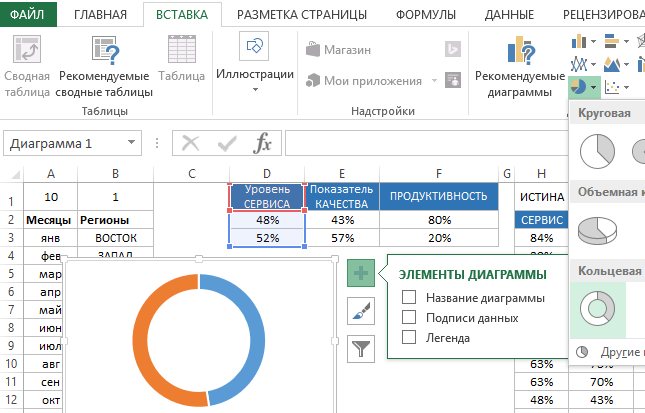Click the column chart insert icon
This screenshot has height=413, width=645.
(579, 41)
